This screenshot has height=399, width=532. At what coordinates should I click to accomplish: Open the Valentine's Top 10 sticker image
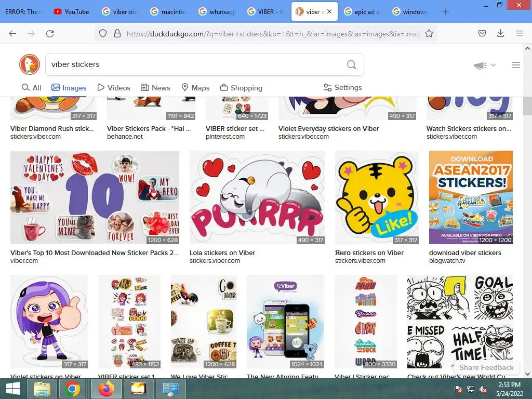pyautogui.click(x=95, y=197)
